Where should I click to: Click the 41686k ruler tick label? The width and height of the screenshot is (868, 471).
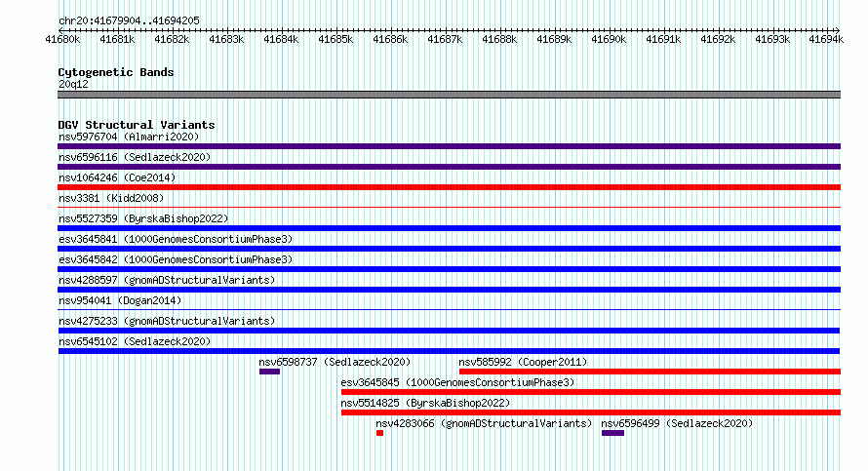(390, 39)
